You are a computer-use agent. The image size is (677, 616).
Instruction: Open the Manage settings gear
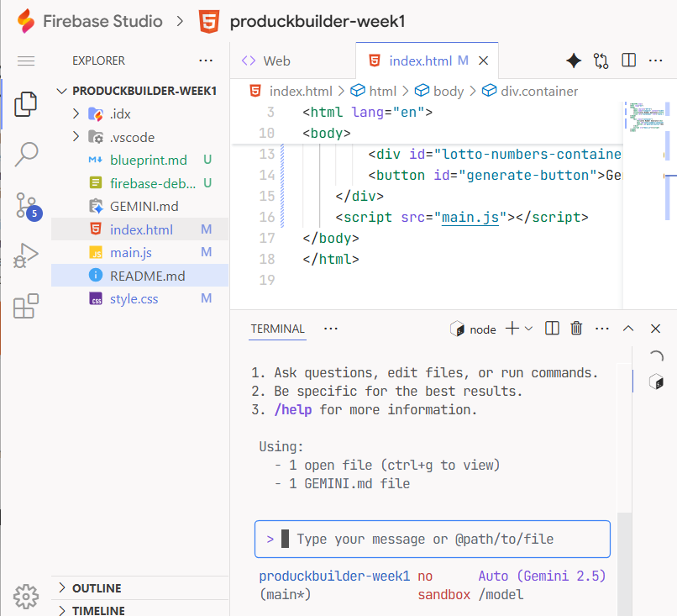pos(26,597)
